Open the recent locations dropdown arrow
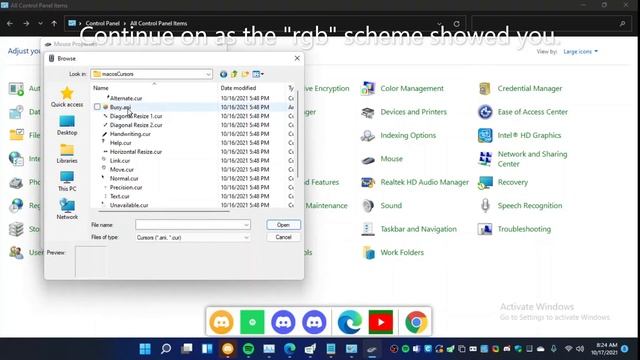 click(40, 24)
